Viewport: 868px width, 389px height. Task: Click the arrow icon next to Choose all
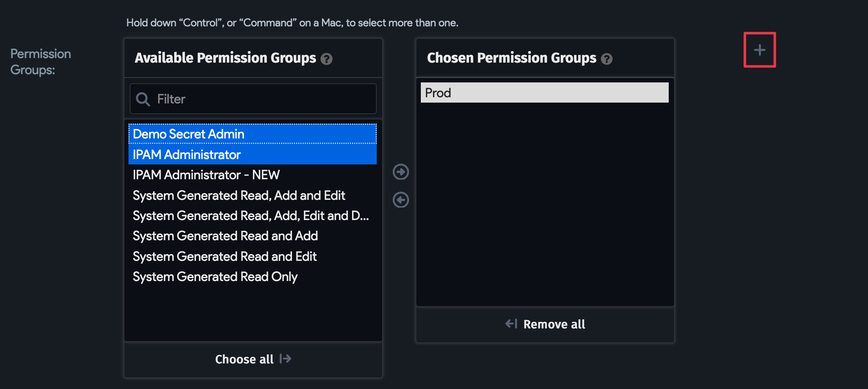[285, 359]
